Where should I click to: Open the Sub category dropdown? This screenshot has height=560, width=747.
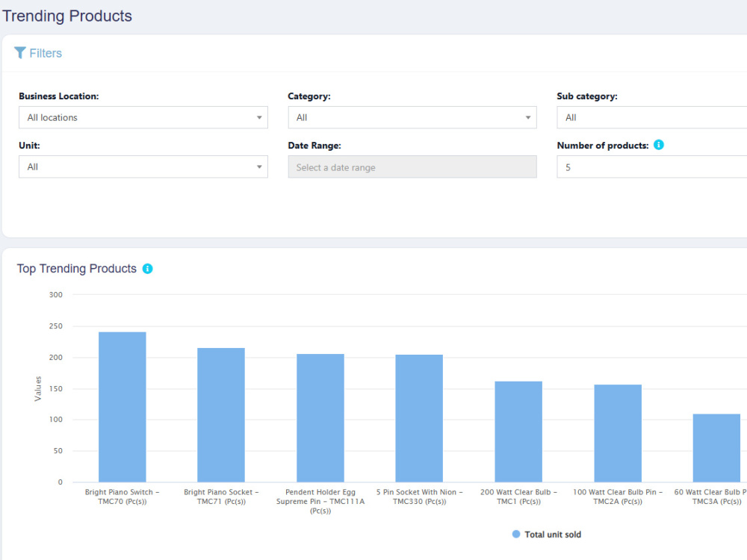pyautogui.click(x=651, y=118)
